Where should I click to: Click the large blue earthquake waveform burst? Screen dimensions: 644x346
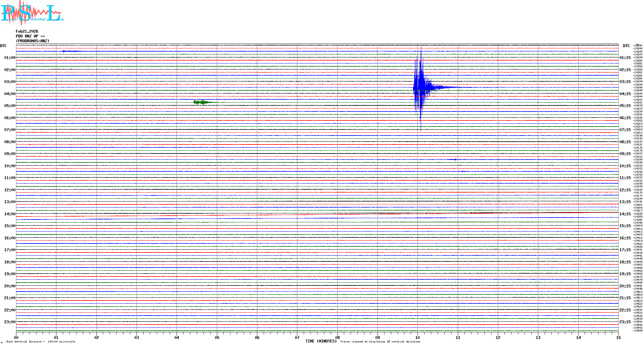point(420,87)
